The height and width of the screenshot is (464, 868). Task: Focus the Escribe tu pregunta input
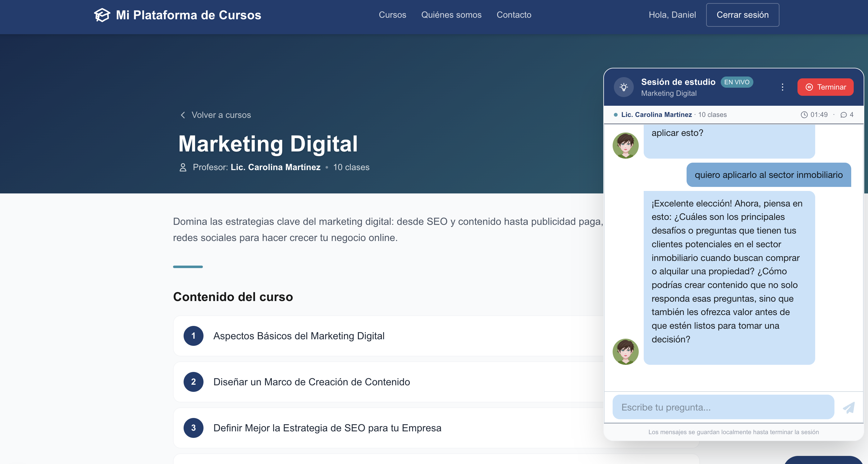(723, 407)
